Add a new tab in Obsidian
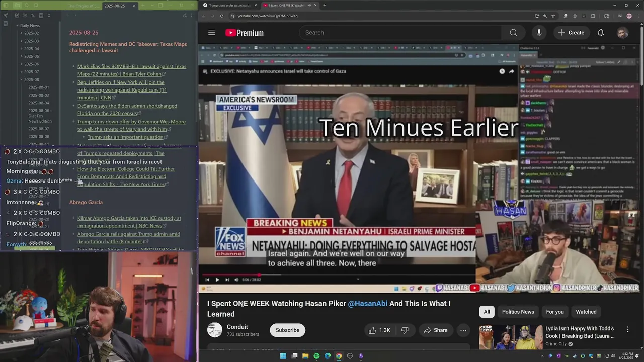This screenshot has width=644, height=362. 143,6
